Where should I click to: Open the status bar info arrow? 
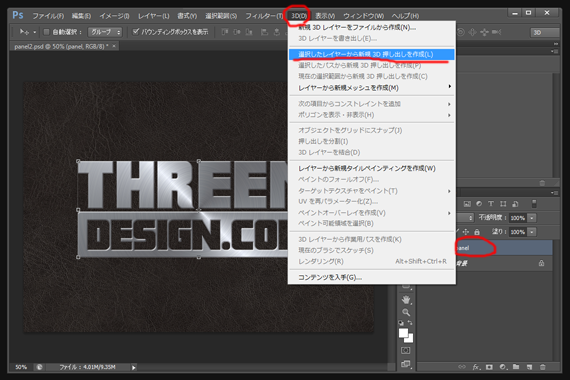pos(133,368)
